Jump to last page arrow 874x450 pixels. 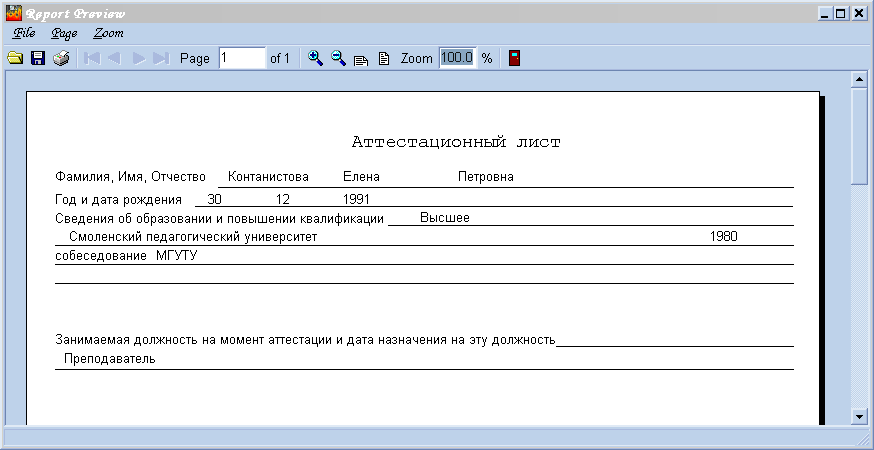[x=161, y=58]
